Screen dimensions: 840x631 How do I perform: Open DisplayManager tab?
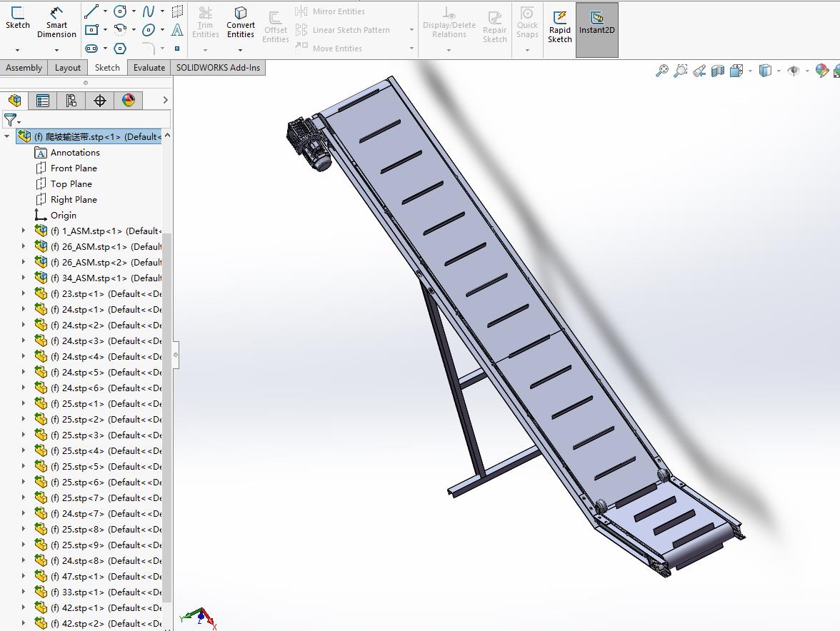[128, 100]
